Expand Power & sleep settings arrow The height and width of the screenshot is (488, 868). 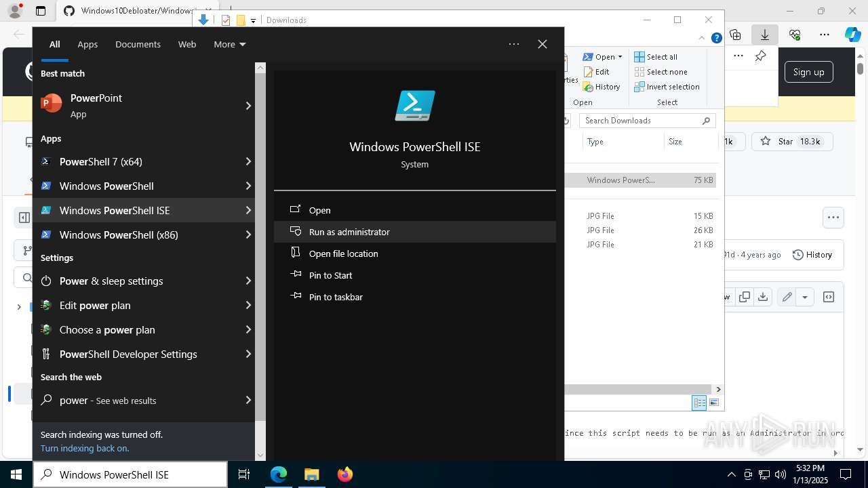[248, 281]
